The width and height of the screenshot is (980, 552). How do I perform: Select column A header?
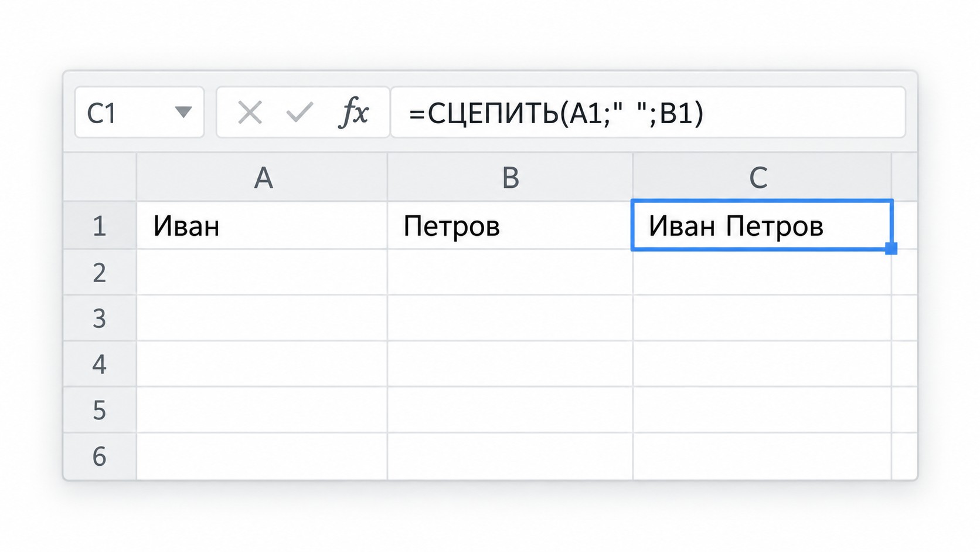(262, 177)
